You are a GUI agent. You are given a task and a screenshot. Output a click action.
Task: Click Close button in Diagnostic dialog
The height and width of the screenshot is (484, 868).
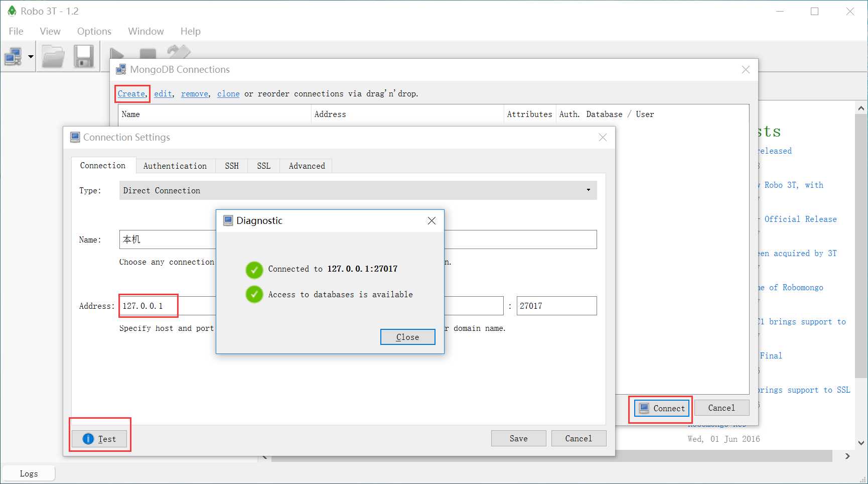pyautogui.click(x=407, y=337)
